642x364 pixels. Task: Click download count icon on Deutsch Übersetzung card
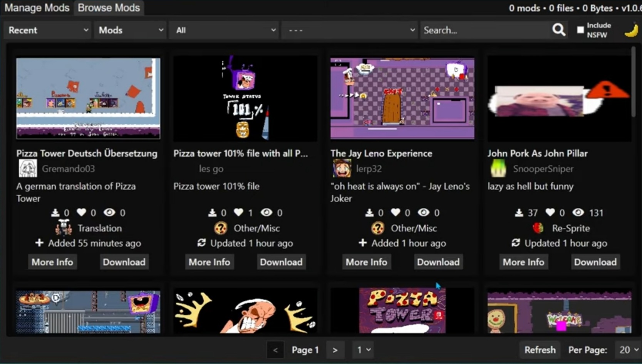tap(55, 212)
